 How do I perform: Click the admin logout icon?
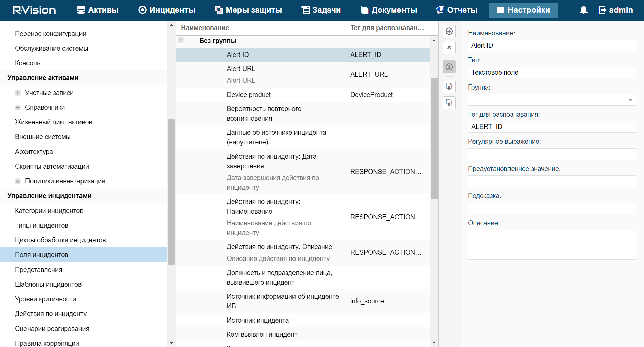(602, 10)
